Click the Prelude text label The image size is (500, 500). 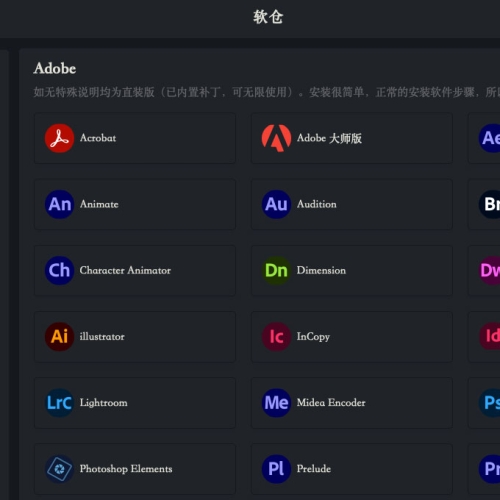314,469
